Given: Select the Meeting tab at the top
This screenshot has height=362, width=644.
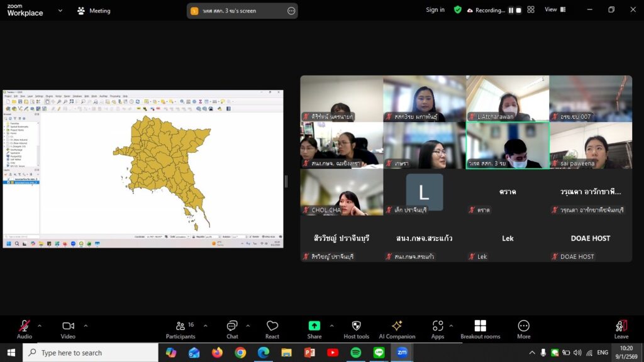Looking at the screenshot, I should 93,11.
